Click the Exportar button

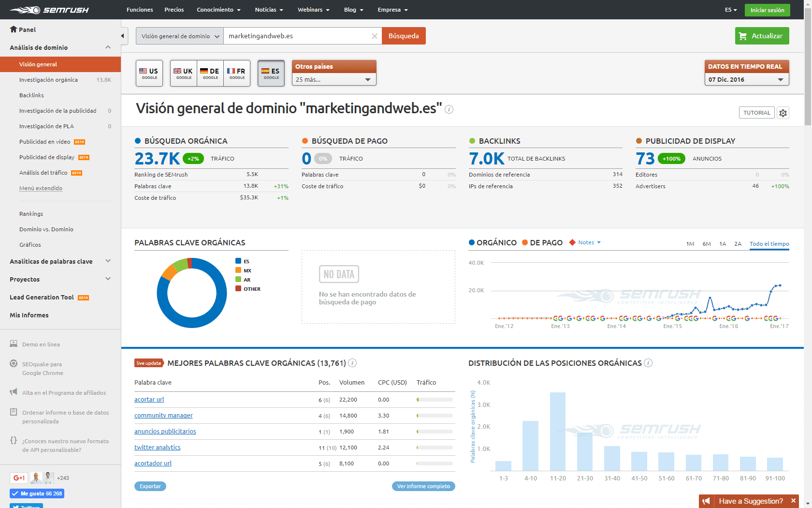pos(150,486)
